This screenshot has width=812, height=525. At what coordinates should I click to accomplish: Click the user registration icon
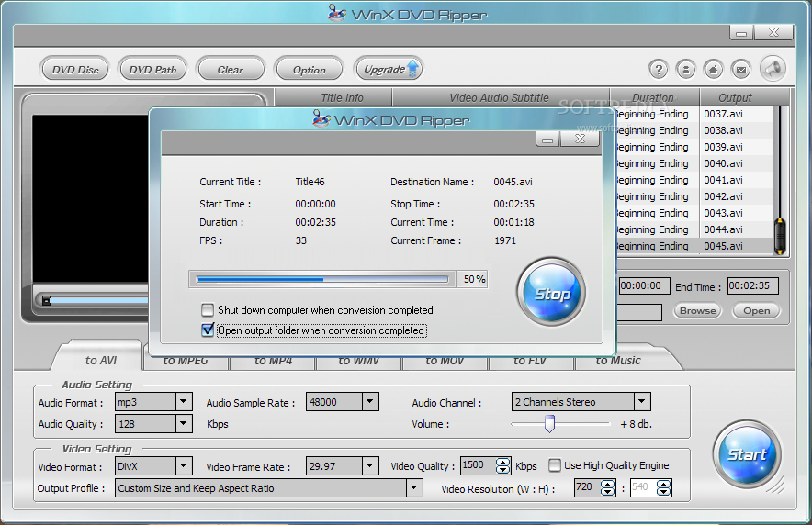point(685,70)
